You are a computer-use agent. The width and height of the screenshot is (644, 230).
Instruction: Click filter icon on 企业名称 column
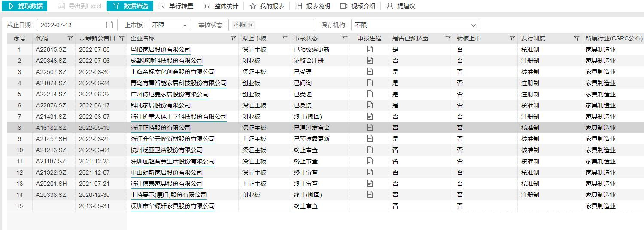coord(233,38)
